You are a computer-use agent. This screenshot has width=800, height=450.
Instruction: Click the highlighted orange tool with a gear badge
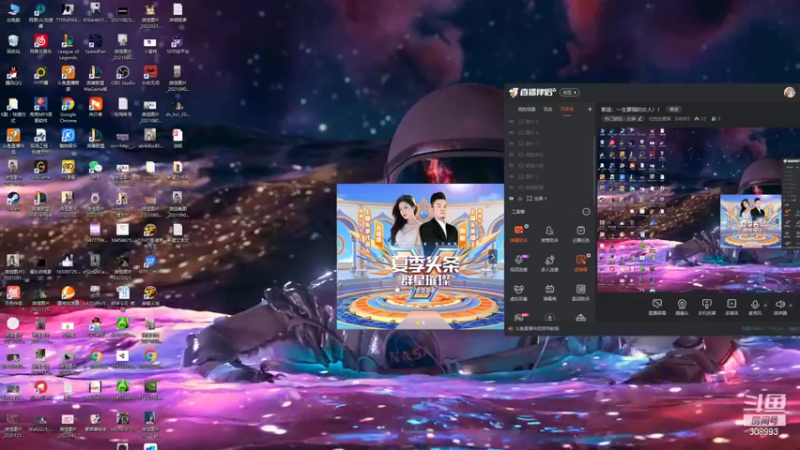pos(581,263)
